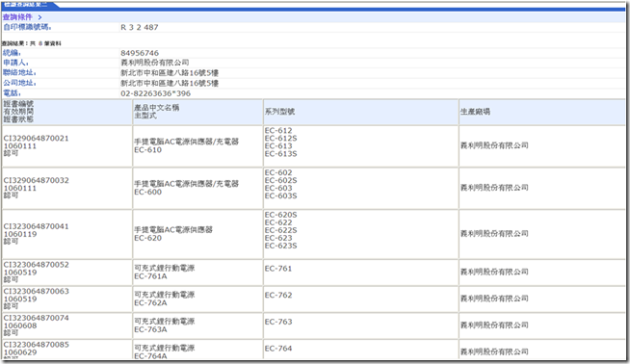Click main model EC-762A
The image size is (630, 364).
pyautogui.click(x=150, y=303)
